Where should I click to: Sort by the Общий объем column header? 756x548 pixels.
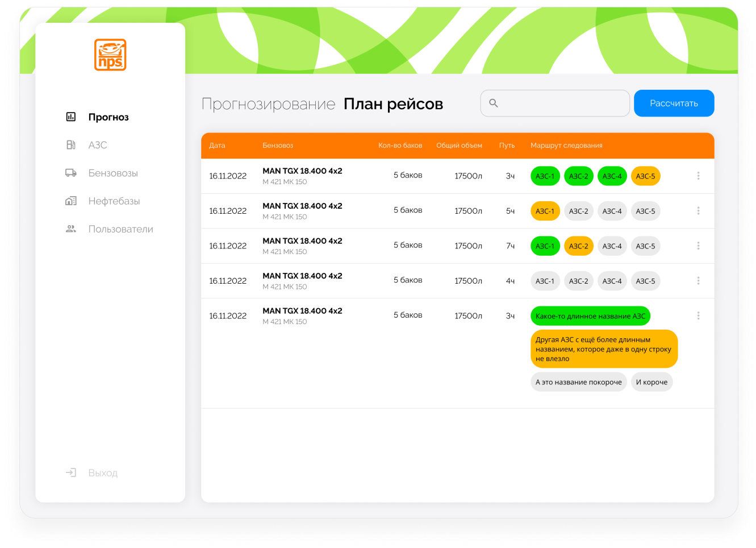point(459,146)
